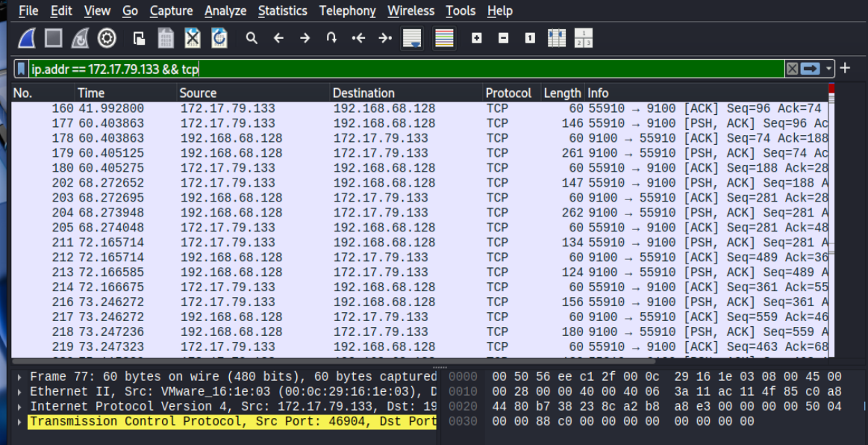868x445 pixels.
Task: Go to a specified packet
Action: pyautogui.click(x=331, y=38)
